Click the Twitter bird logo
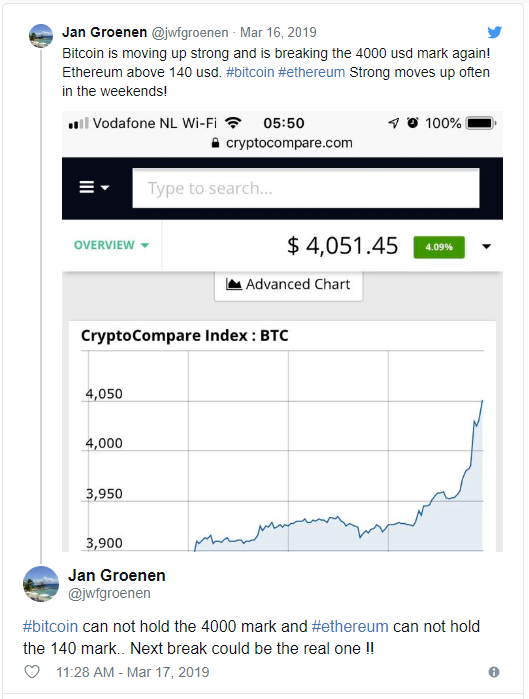 pos(494,32)
